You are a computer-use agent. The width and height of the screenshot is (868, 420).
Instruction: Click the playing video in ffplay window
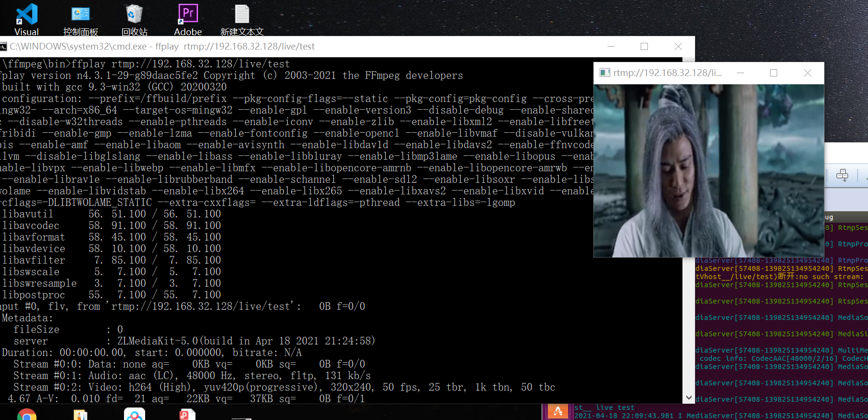pos(709,171)
